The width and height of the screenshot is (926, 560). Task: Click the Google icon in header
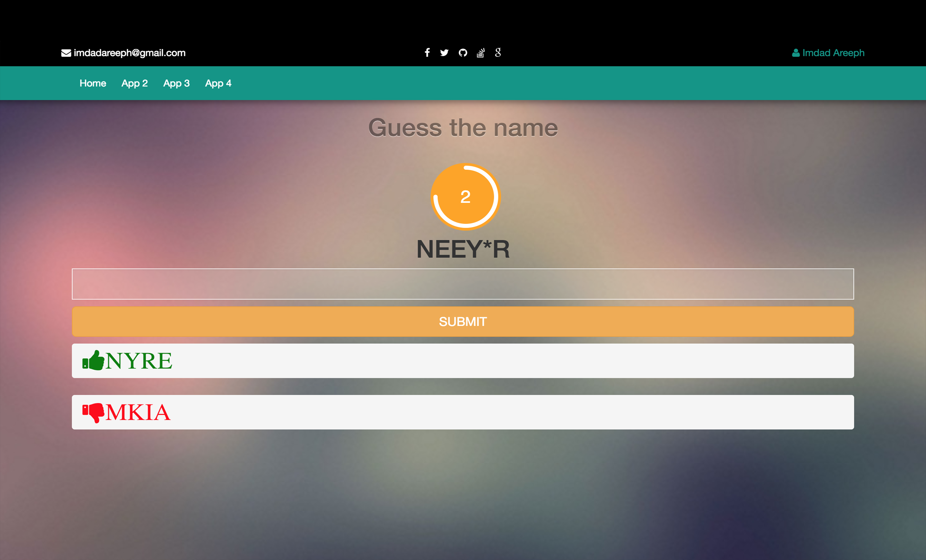[498, 53]
